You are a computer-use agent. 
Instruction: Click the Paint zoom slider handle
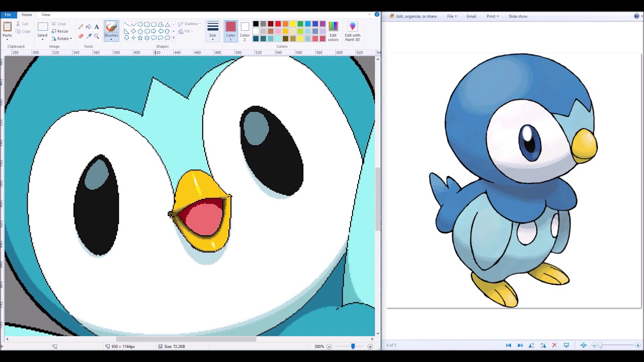[x=353, y=346]
